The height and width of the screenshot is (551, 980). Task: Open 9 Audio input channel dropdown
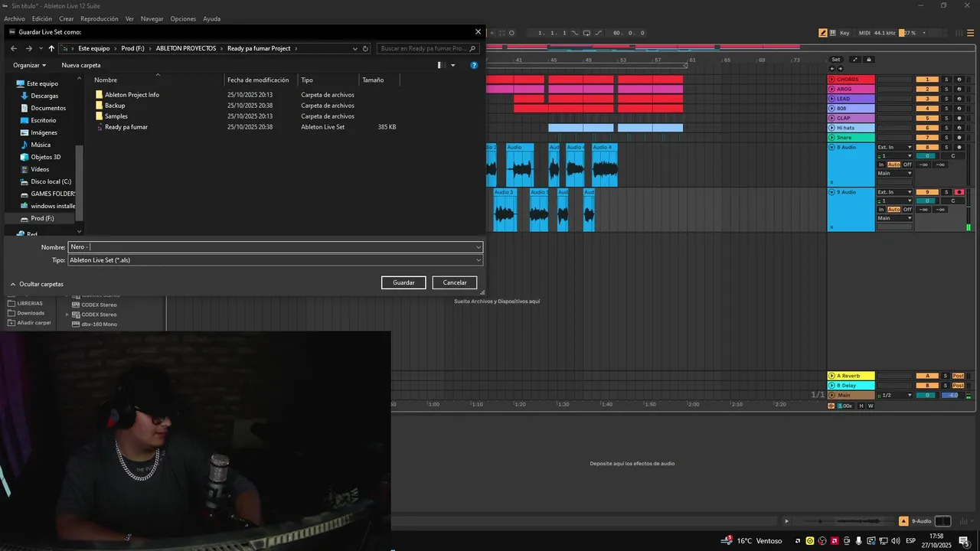(x=895, y=201)
